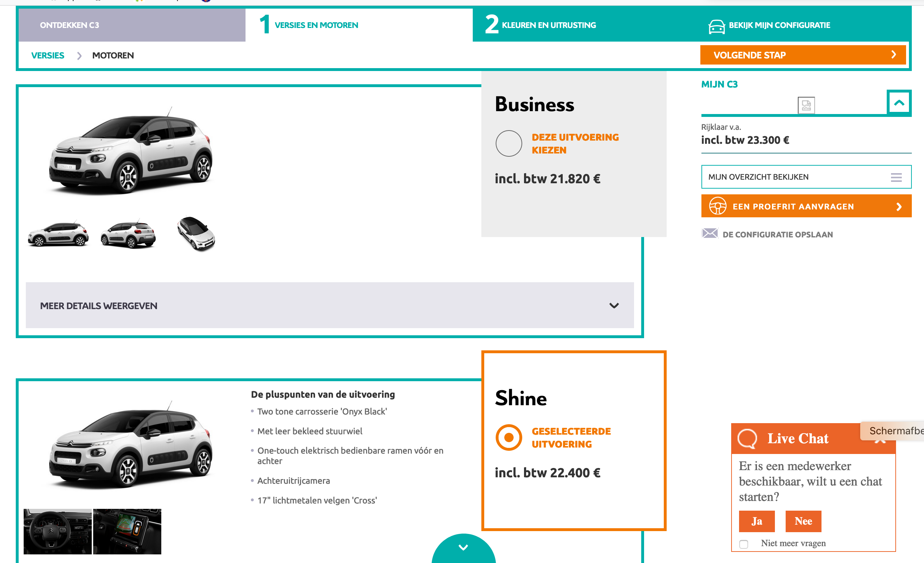This screenshot has height=563, width=924.
Task: Click the steering wheel icon on proefrit button
Action: coord(718,206)
